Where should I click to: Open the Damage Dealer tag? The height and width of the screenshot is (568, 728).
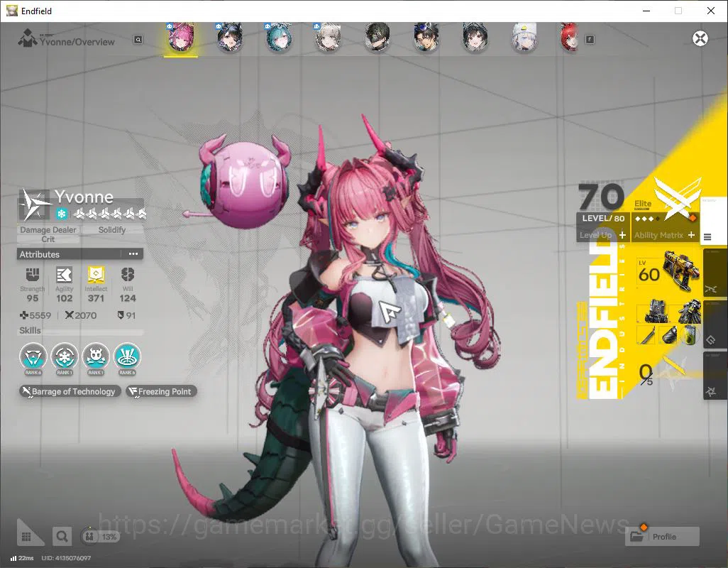pos(48,230)
